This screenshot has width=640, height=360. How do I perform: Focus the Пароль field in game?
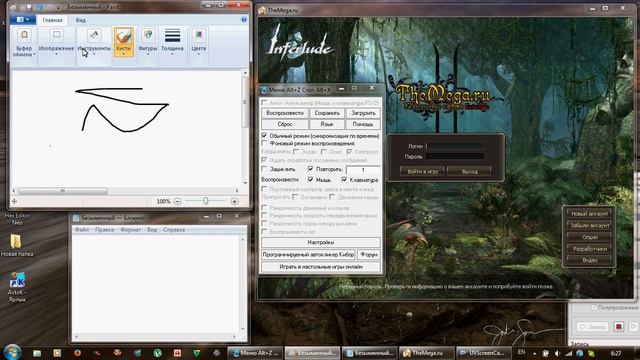(x=455, y=156)
